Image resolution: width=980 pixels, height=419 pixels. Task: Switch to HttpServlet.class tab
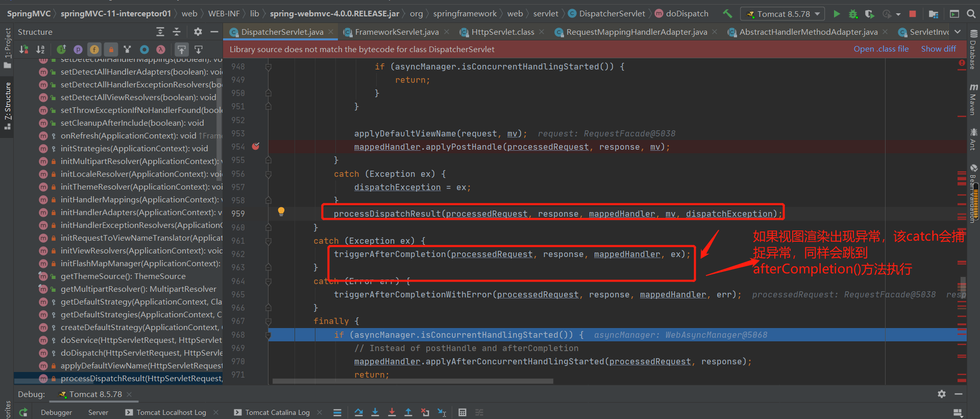(502, 32)
